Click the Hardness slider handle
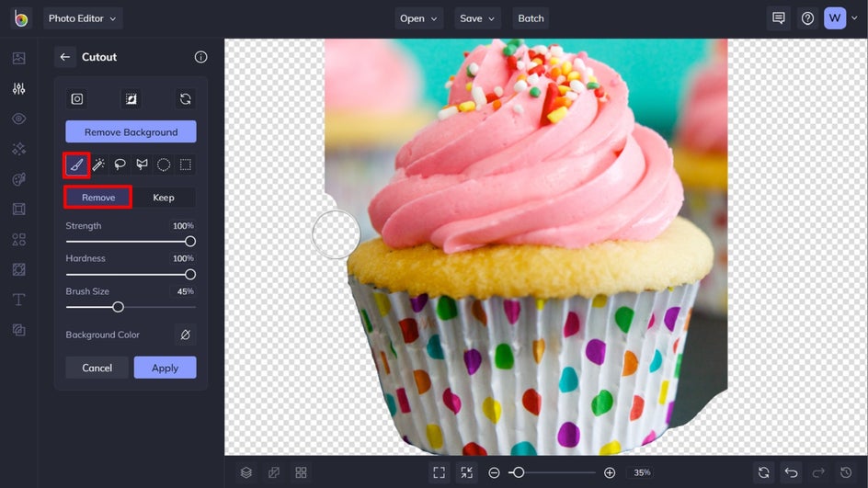This screenshot has height=488, width=868. click(190, 275)
